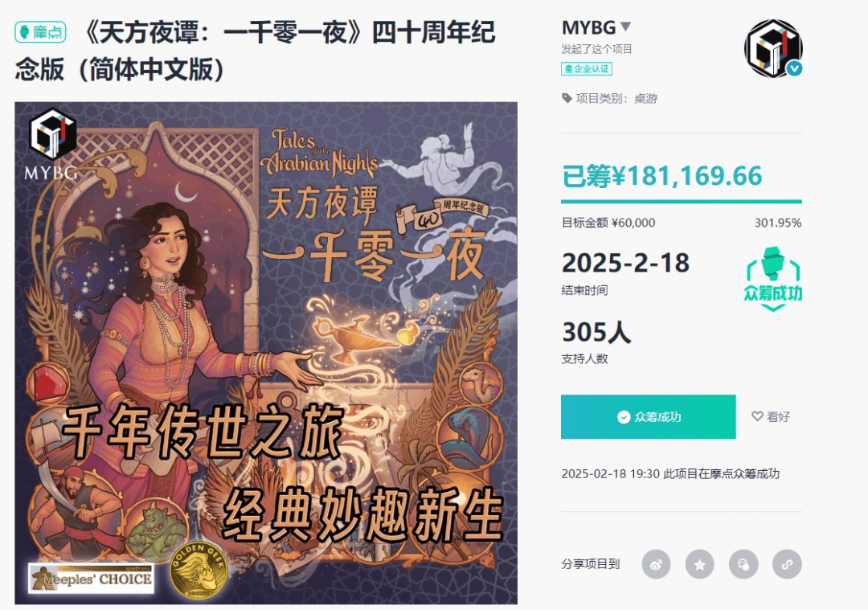Image resolution: width=868 pixels, height=610 pixels.
Task: Open MYBG creator avatar
Action: (x=773, y=48)
